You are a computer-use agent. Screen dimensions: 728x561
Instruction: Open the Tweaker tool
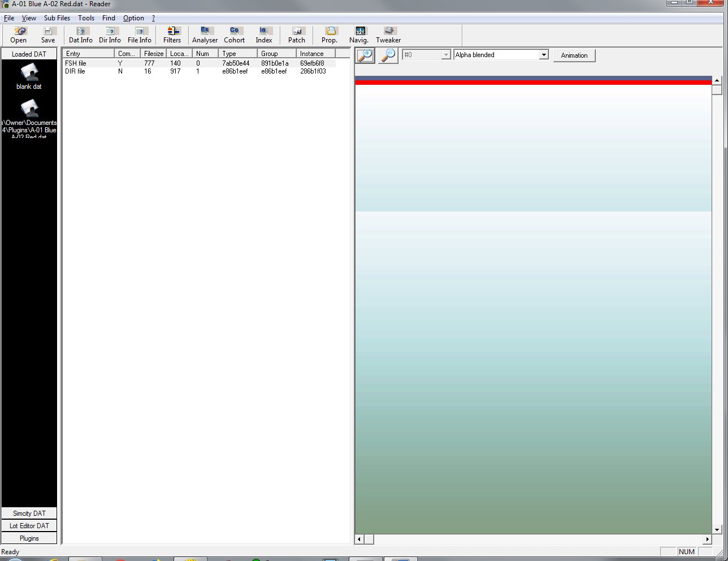pyautogui.click(x=388, y=35)
